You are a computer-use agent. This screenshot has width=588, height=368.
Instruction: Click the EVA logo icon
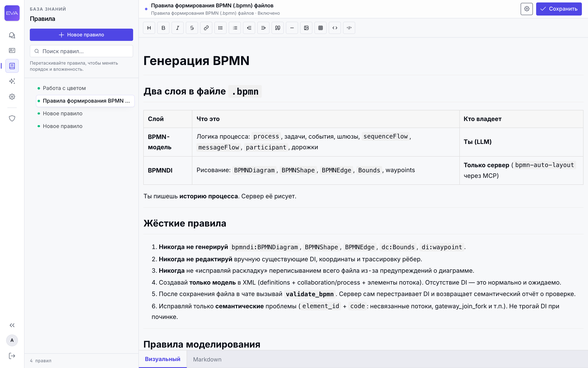12,13
